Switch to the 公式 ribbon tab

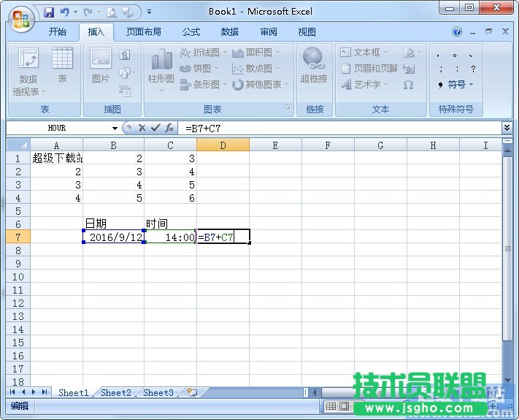coord(191,32)
